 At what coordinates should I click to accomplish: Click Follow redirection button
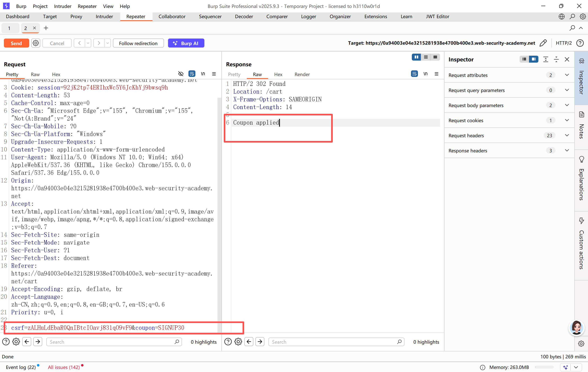pyautogui.click(x=138, y=43)
